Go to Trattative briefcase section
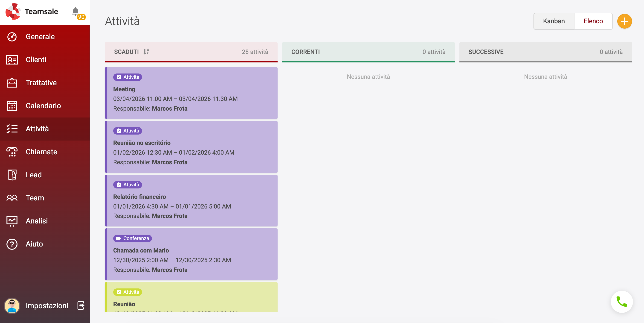The height and width of the screenshot is (323, 644). 41,83
